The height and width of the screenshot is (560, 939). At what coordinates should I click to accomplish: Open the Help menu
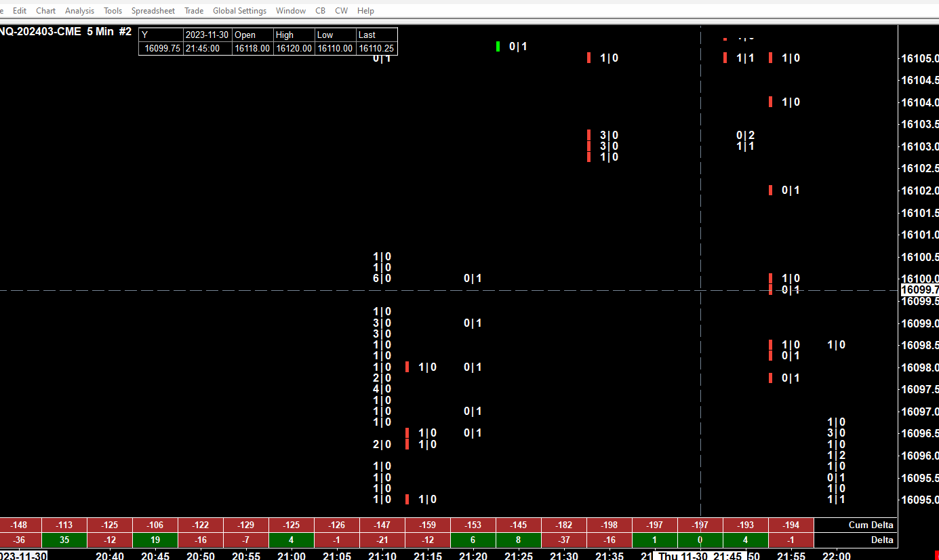coord(365,11)
